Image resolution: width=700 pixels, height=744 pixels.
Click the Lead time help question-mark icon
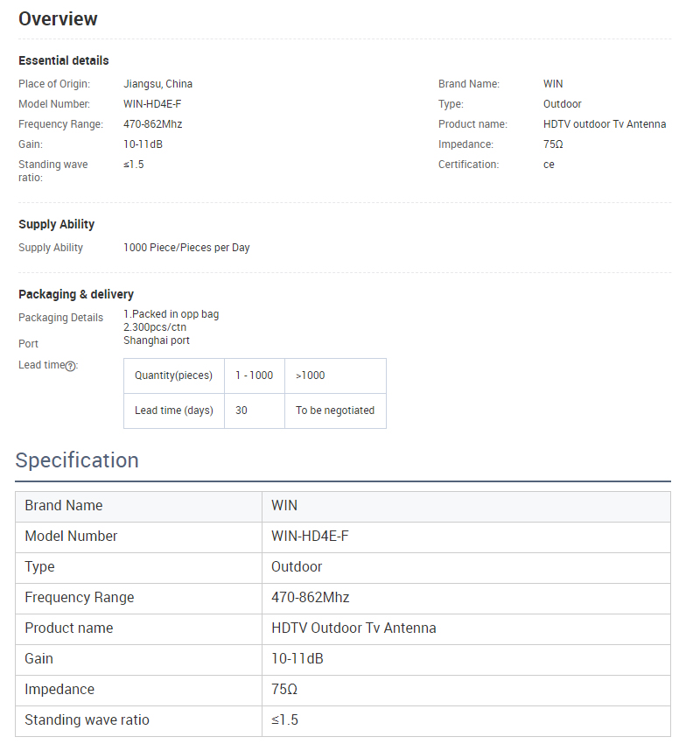(x=70, y=366)
